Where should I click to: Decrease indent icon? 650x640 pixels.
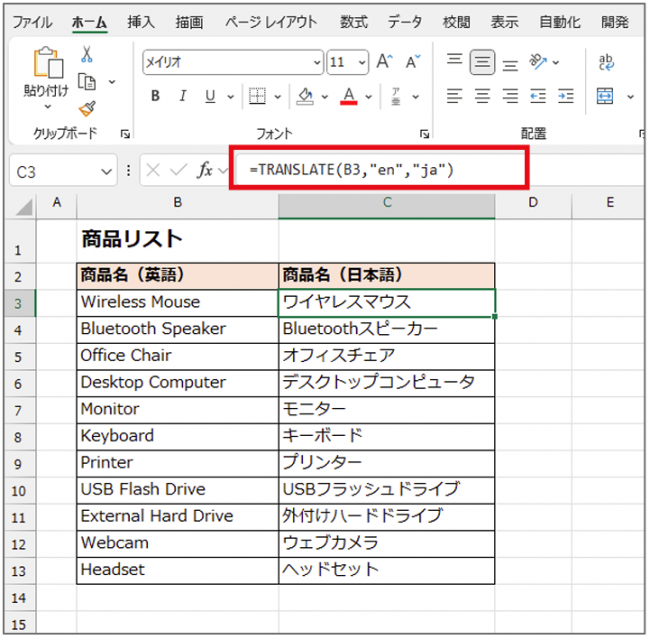point(538,96)
